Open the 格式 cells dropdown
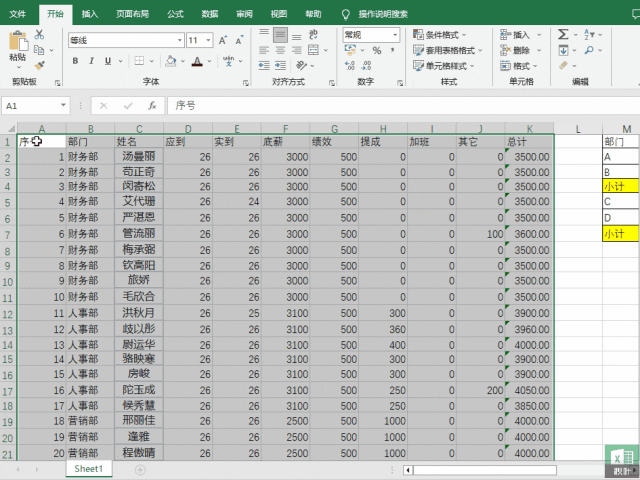Screen dimensions: 640x480 pos(535,66)
